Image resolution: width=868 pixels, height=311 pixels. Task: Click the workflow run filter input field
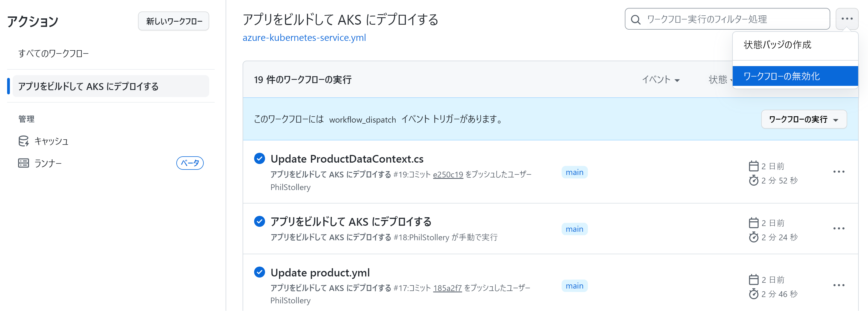(725, 19)
